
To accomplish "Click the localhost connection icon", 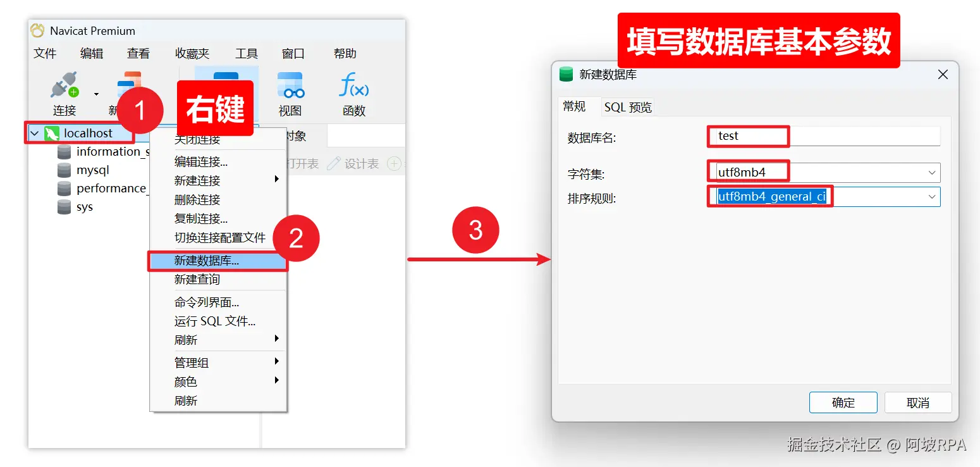I will click(52, 134).
